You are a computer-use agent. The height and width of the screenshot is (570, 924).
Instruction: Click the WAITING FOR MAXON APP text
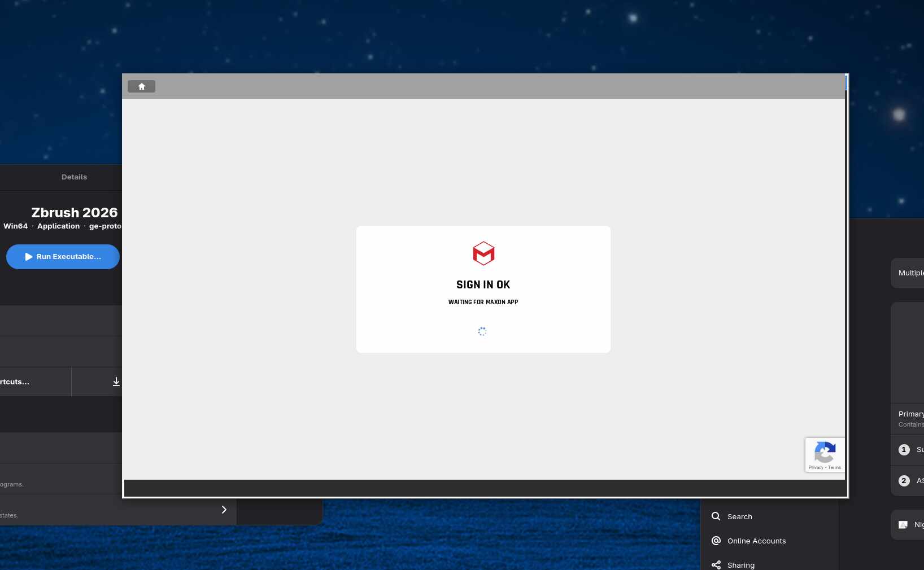click(483, 302)
